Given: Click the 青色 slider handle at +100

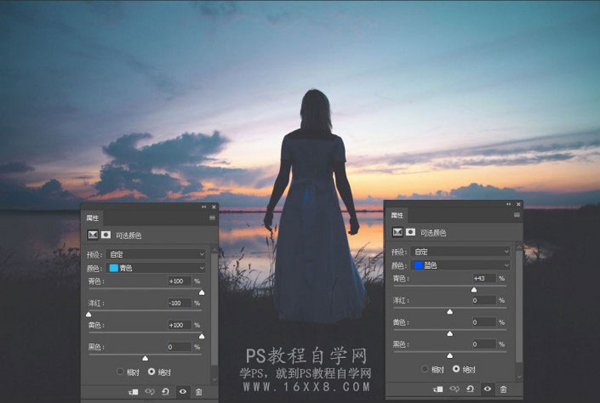Looking at the screenshot, I should pyautogui.click(x=202, y=292).
